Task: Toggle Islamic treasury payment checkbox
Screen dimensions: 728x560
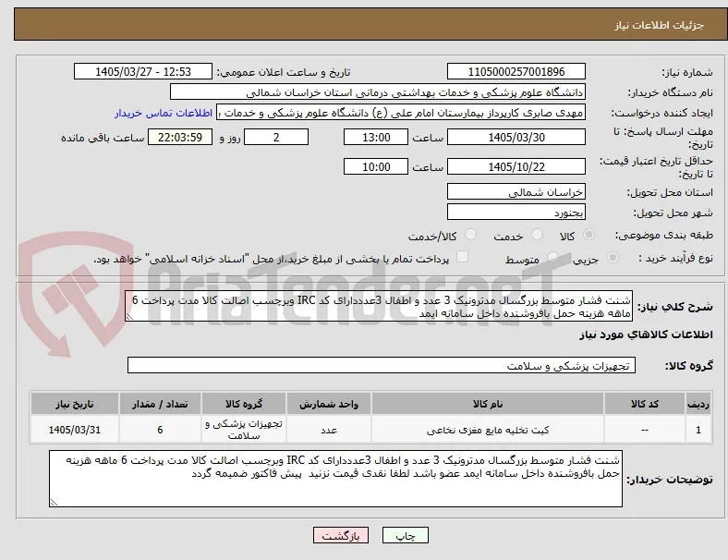Action: (463, 257)
